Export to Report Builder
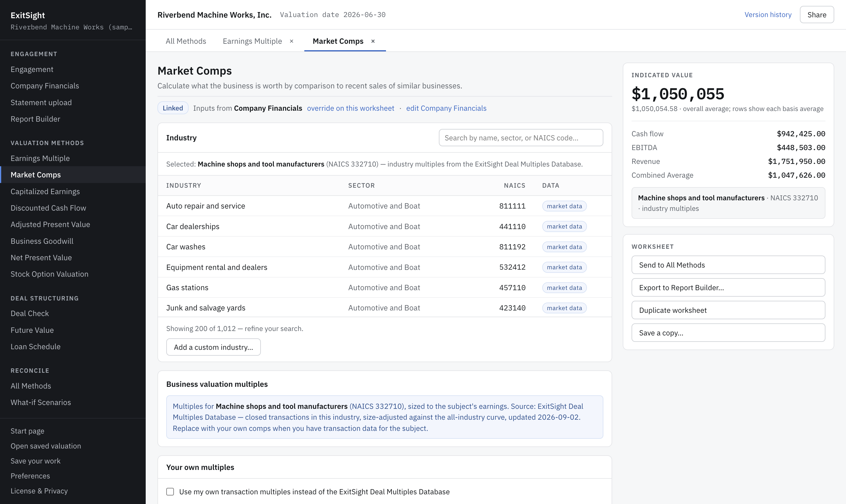Image resolution: width=846 pixels, height=504 pixels. (x=728, y=288)
